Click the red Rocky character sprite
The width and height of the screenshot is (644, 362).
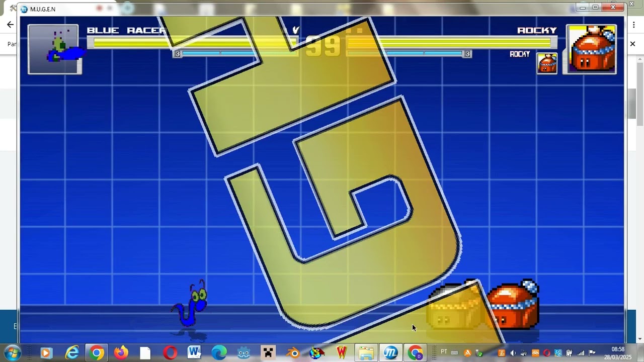[x=513, y=304]
